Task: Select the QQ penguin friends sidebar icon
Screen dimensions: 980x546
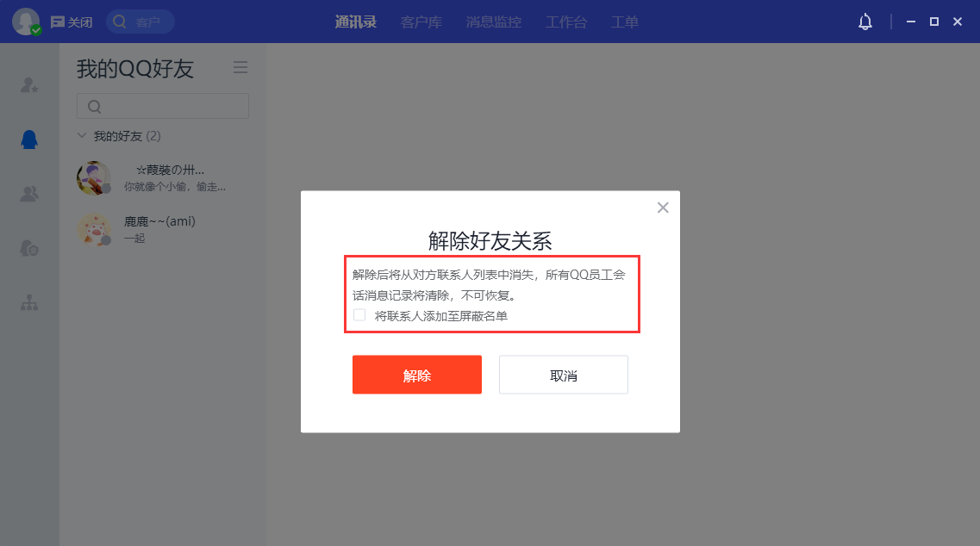Action: tap(29, 140)
